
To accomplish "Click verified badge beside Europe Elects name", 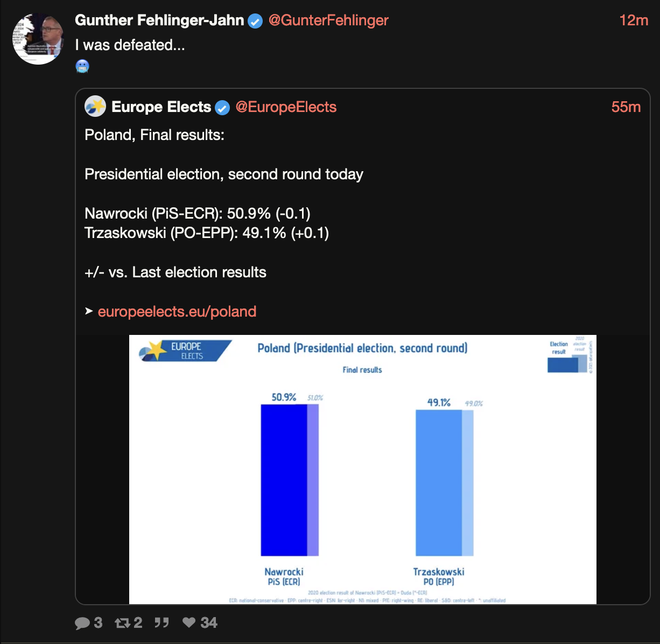I will pos(222,108).
